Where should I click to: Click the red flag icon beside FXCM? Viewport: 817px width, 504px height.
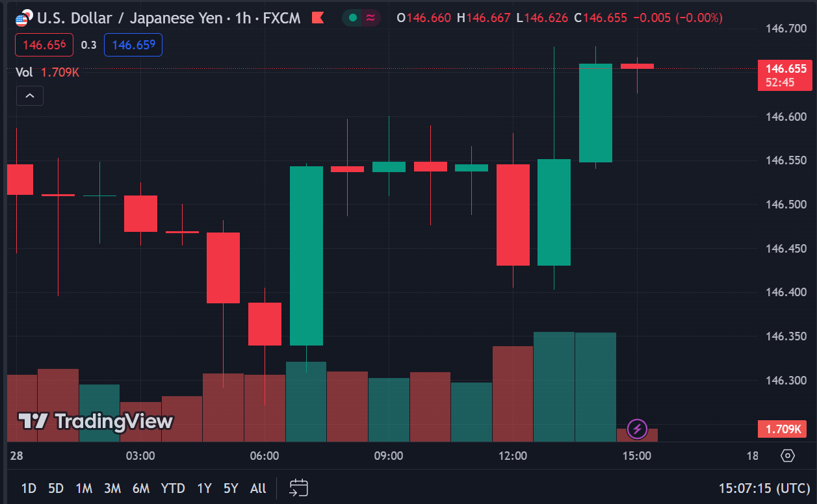coord(318,18)
